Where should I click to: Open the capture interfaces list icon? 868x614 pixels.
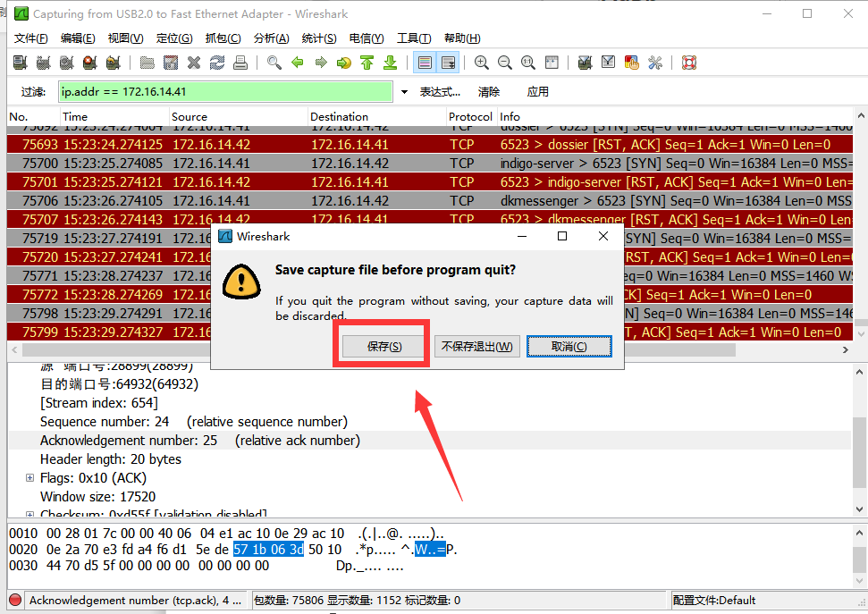pyautogui.click(x=21, y=63)
